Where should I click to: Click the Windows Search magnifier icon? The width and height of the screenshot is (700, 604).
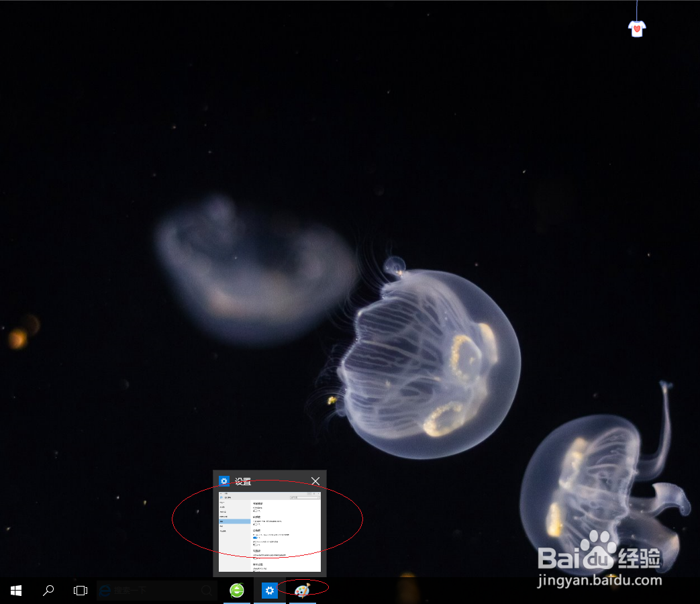(48, 591)
